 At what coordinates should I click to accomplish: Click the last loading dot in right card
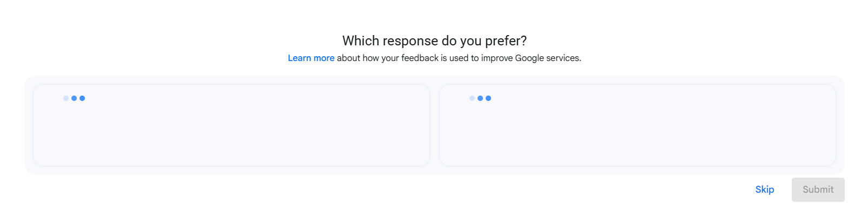coord(488,98)
